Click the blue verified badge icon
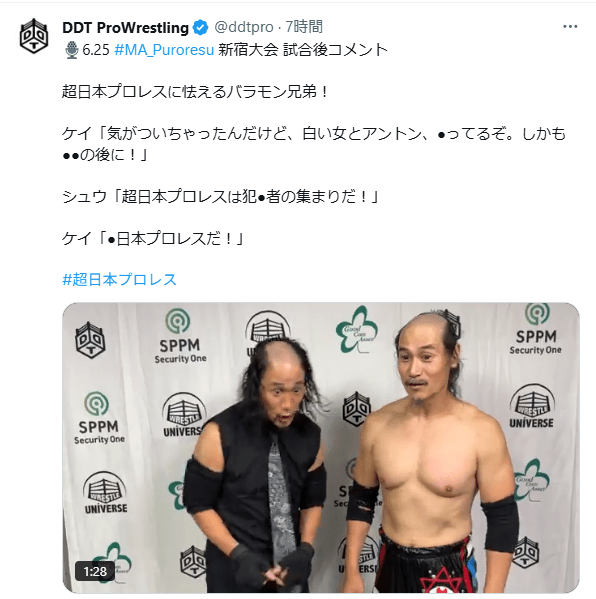 pyautogui.click(x=200, y=28)
